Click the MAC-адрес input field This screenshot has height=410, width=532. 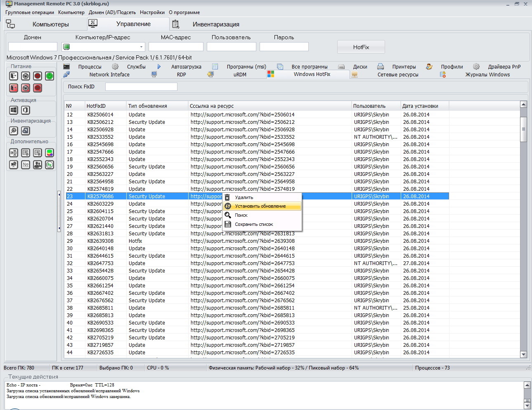176,47
